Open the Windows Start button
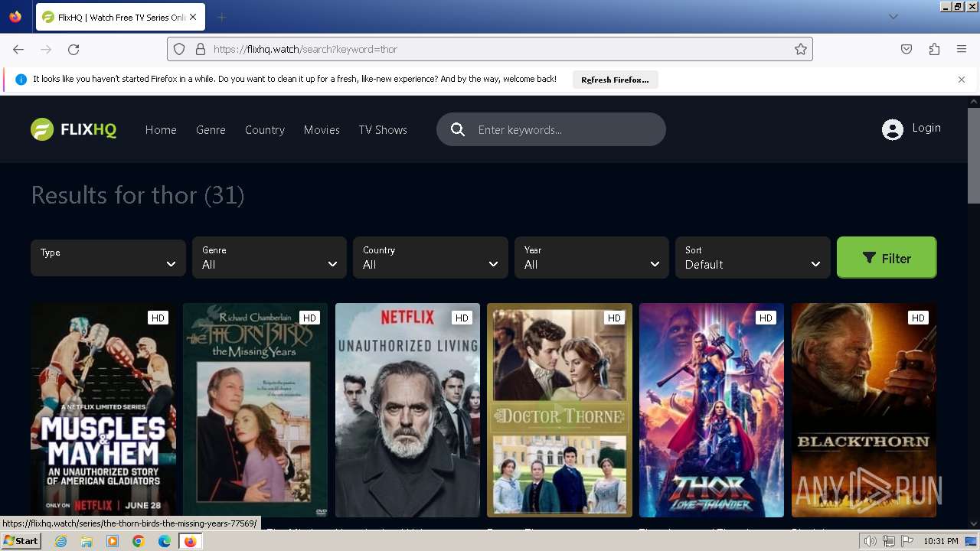The width and height of the screenshot is (980, 551). [x=21, y=541]
